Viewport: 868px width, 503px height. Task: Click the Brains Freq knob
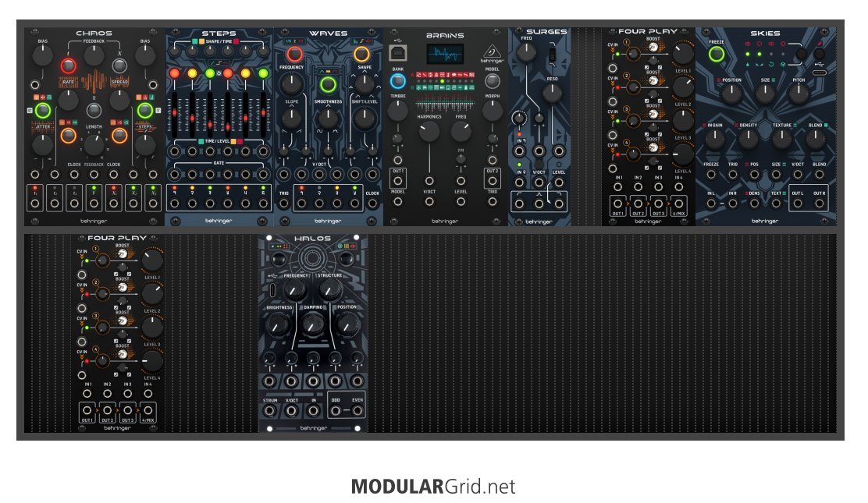pyautogui.click(x=461, y=131)
